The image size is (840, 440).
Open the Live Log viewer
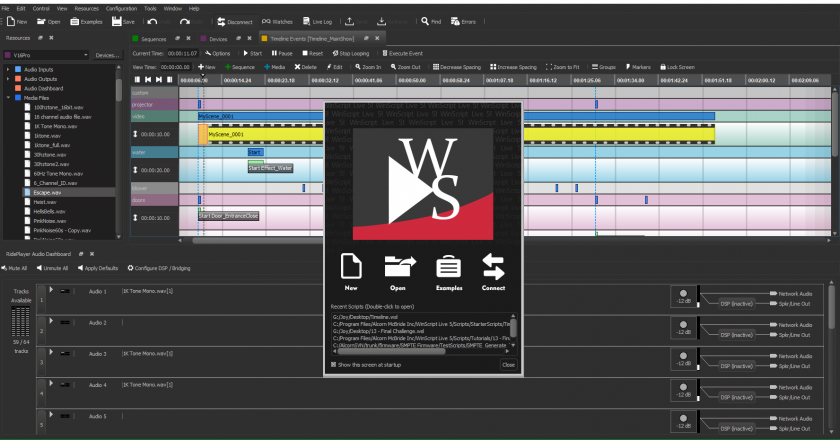[x=318, y=21]
